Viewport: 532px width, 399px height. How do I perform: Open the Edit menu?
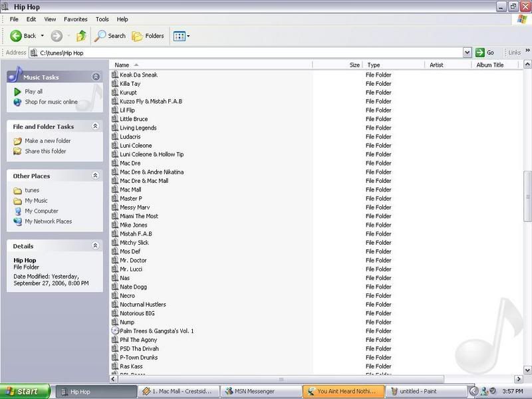pyautogui.click(x=31, y=19)
